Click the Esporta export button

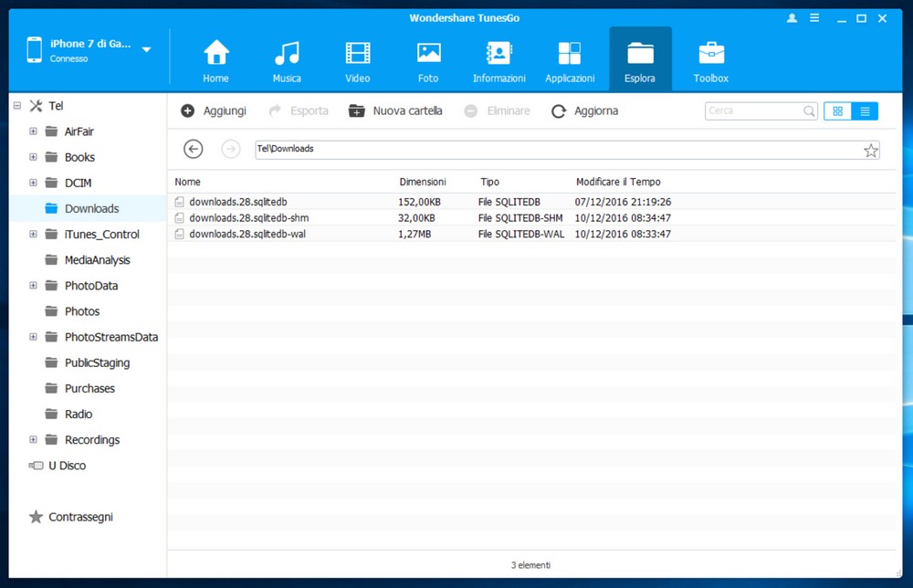299,110
